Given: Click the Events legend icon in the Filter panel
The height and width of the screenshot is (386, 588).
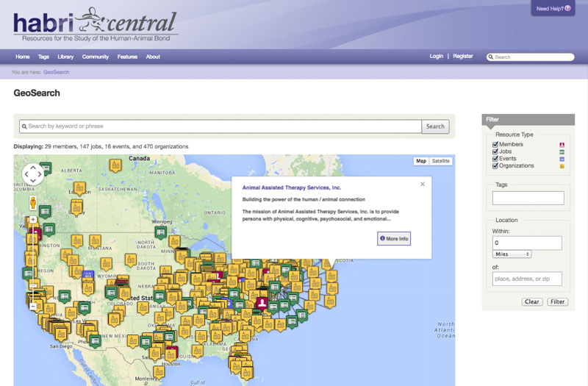Looking at the screenshot, I should click(562, 159).
